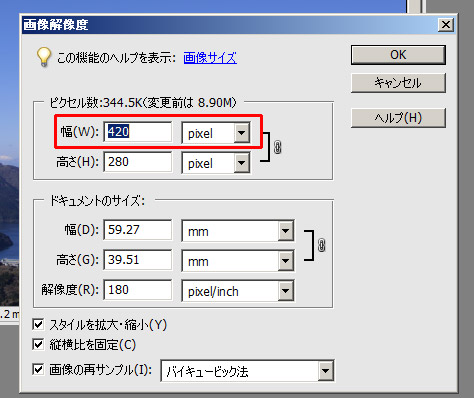
Task: Toggle 画像の再サンプル(I) checkbox
Action: point(38,369)
